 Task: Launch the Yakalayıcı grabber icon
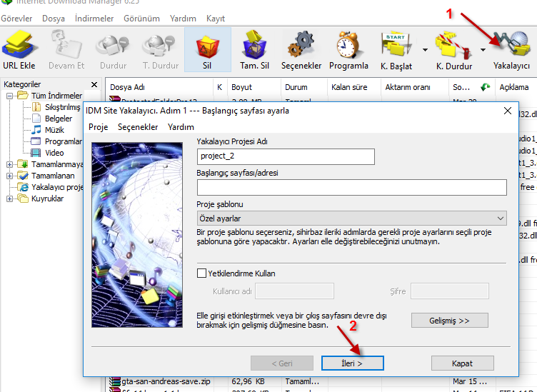pos(512,44)
